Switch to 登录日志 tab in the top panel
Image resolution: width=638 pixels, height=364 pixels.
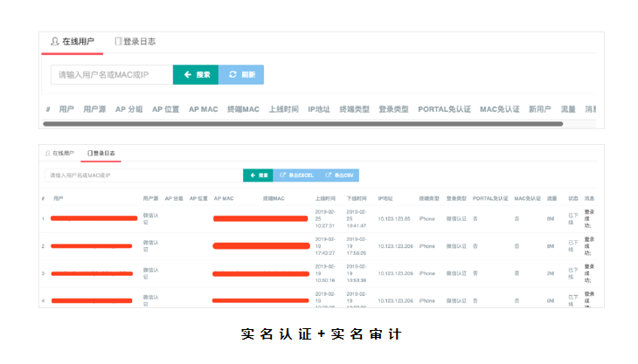pos(135,41)
